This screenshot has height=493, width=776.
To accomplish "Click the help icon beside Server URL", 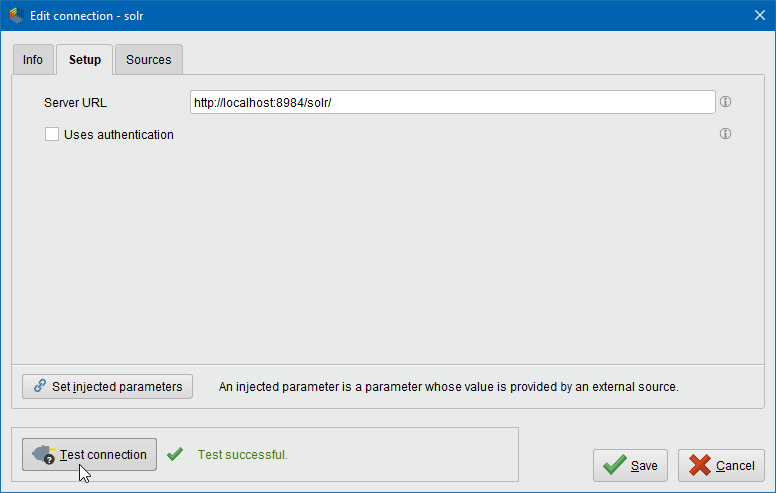I will pyautogui.click(x=726, y=102).
